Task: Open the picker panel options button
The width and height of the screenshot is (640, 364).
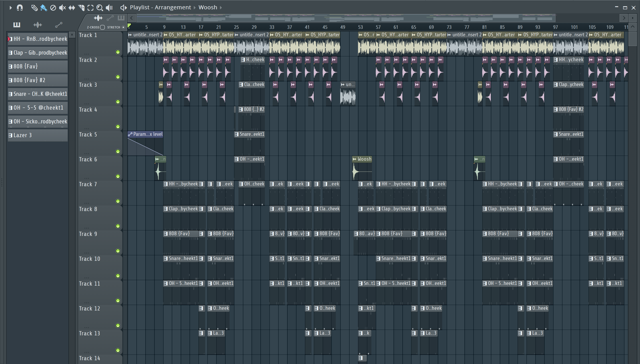Action: 72,34
